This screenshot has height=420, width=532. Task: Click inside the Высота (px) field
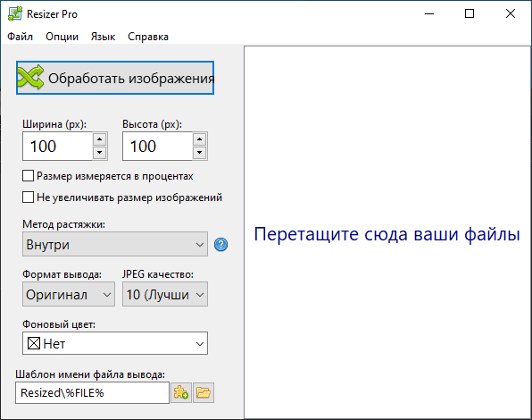tap(157, 146)
